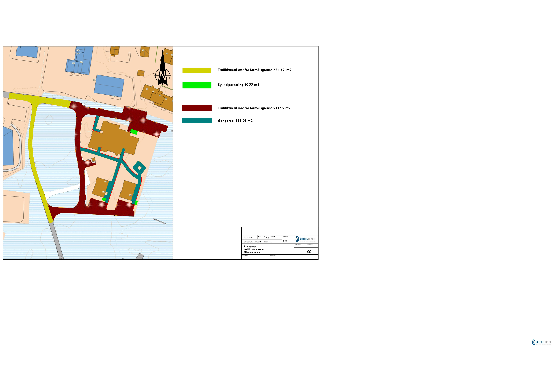Click the scale value '1:750'
The image size is (555, 392).
click(x=285, y=241)
